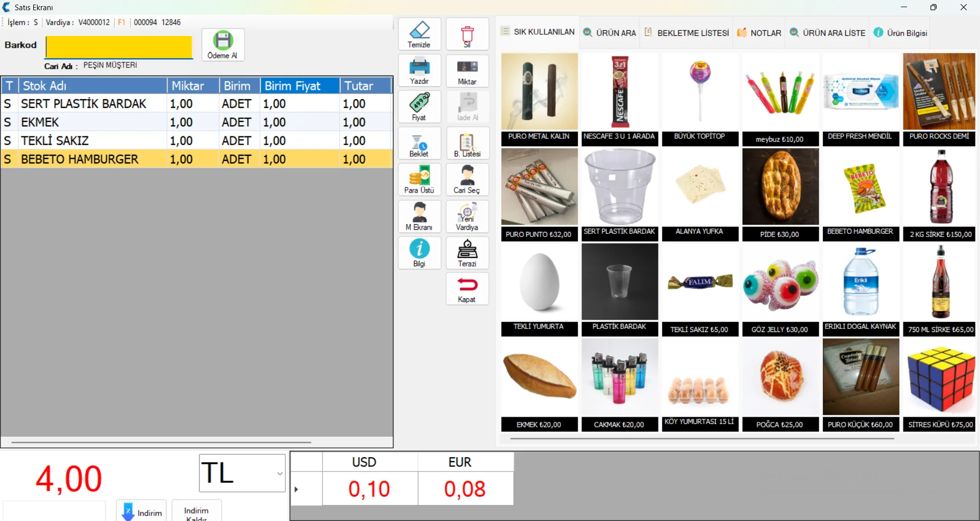Open Cari Seç customer selector
Image resolution: width=980 pixels, height=521 pixels.
point(467,179)
